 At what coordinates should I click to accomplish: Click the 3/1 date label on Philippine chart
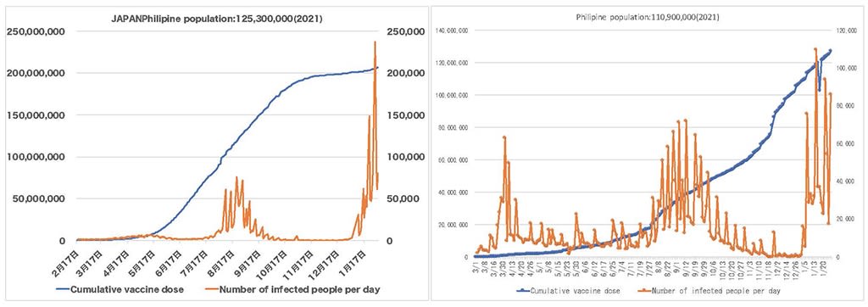pyautogui.click(x=475, y=268)
